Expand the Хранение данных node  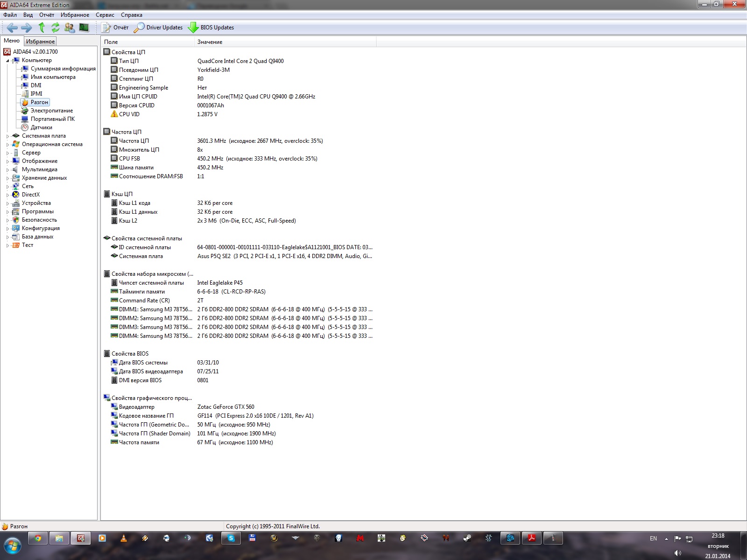(7, 178)
